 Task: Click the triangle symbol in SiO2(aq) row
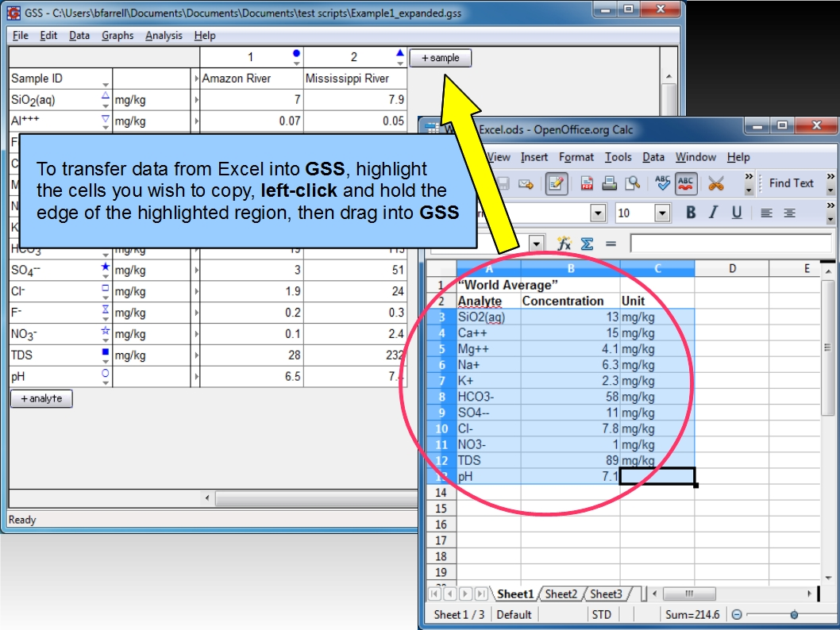pyautogui.click(x=105, y=96)
